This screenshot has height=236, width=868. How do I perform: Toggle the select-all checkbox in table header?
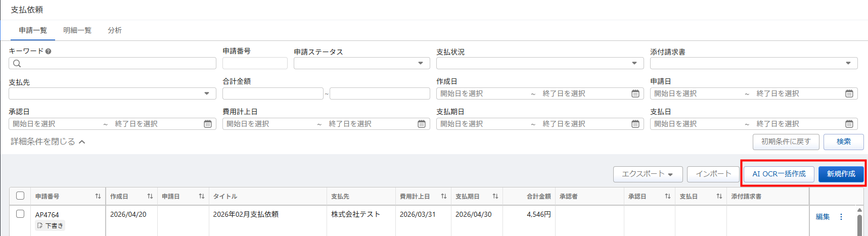[x=20, y=196]
